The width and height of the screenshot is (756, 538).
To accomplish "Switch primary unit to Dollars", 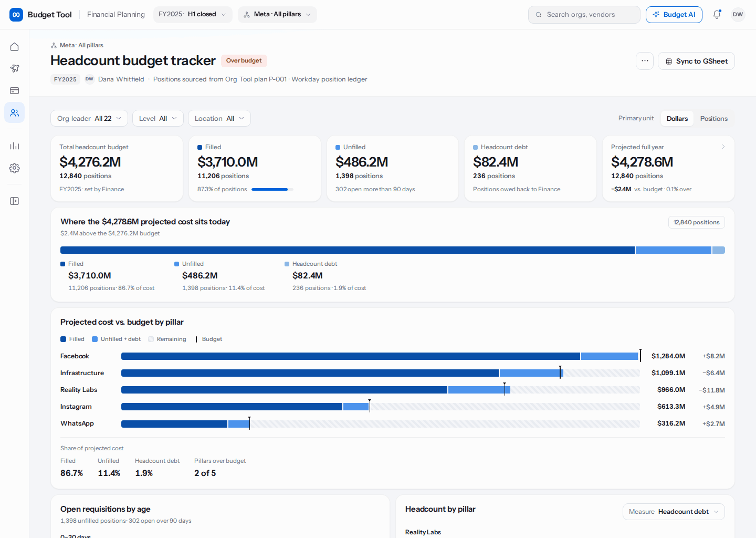I will 677,119.
